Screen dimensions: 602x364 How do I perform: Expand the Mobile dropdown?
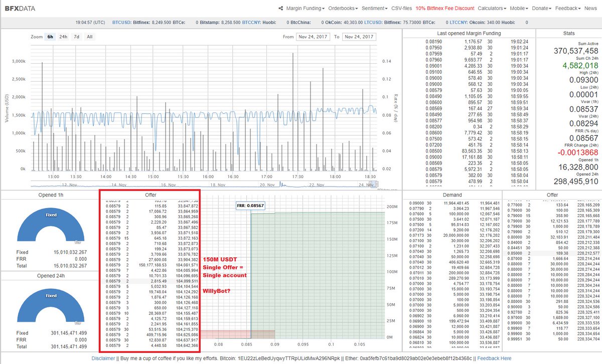(520, 9)
